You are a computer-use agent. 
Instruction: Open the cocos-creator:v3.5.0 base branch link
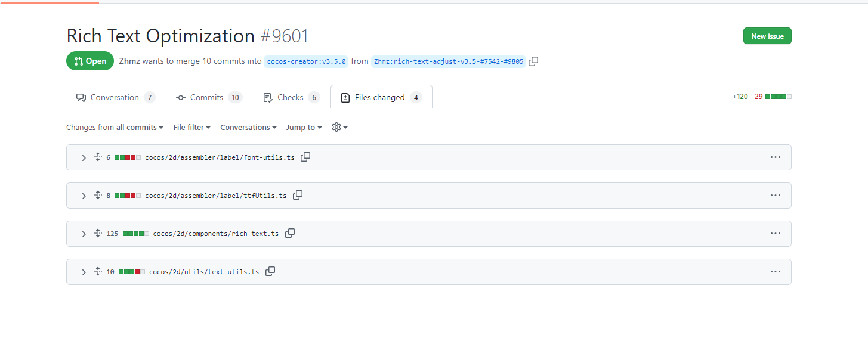(x=306, y=61)
